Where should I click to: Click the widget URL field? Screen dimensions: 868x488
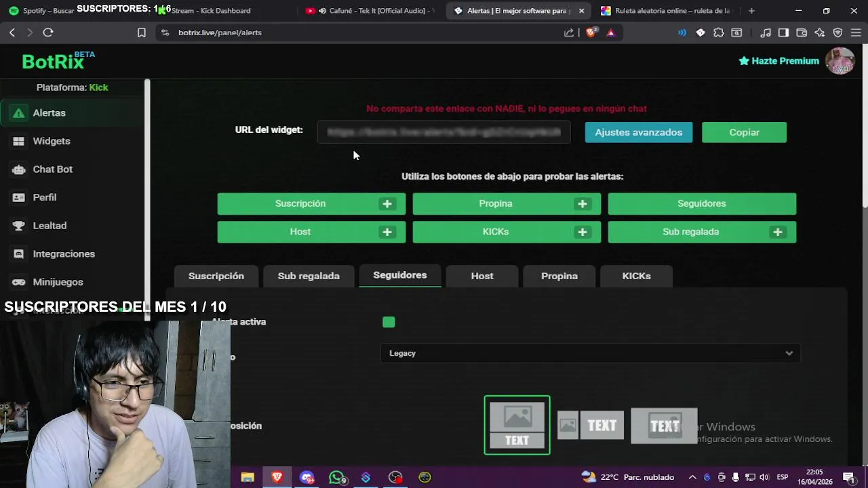tap(443, 132)
